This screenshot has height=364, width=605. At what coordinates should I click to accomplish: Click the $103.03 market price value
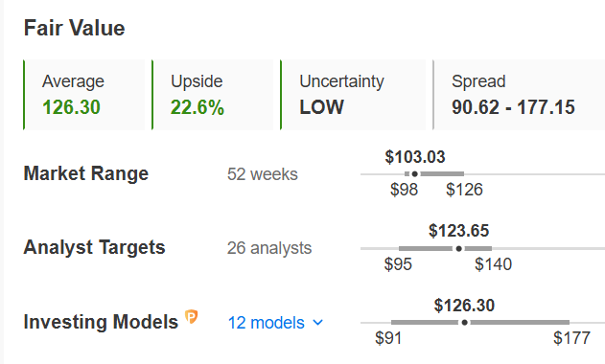click(x=415, y=157)
